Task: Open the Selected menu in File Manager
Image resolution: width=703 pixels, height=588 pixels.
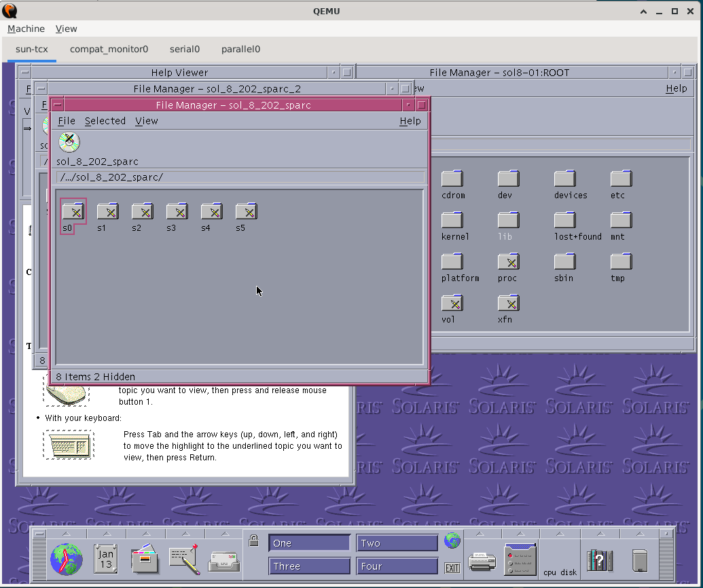Action: tap(105, 121)
